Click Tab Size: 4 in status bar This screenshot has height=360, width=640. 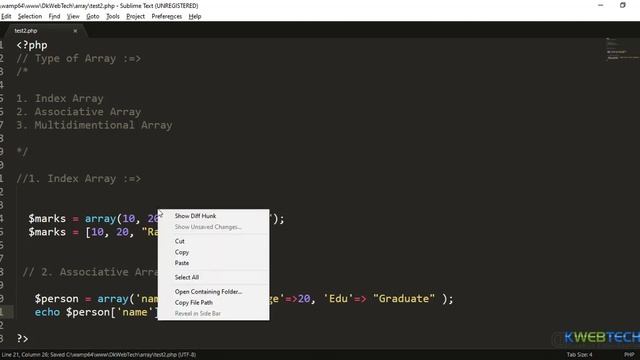point(579,355)
